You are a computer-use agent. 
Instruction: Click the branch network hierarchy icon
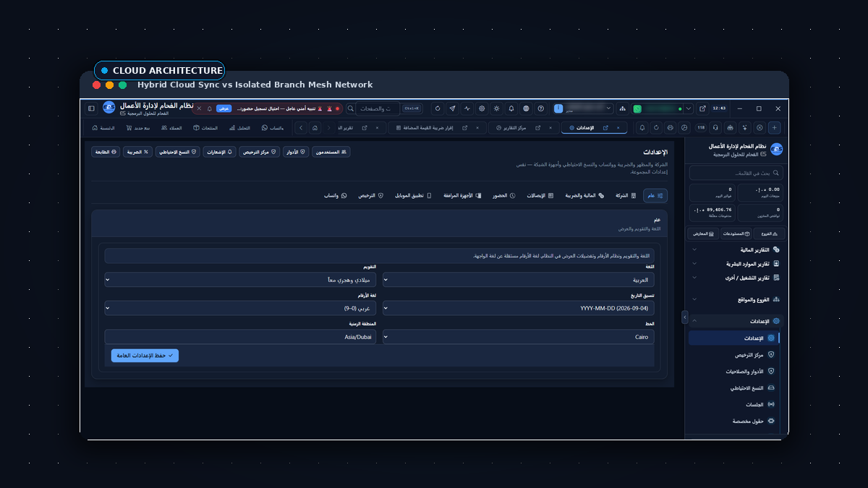click(622, 108)
